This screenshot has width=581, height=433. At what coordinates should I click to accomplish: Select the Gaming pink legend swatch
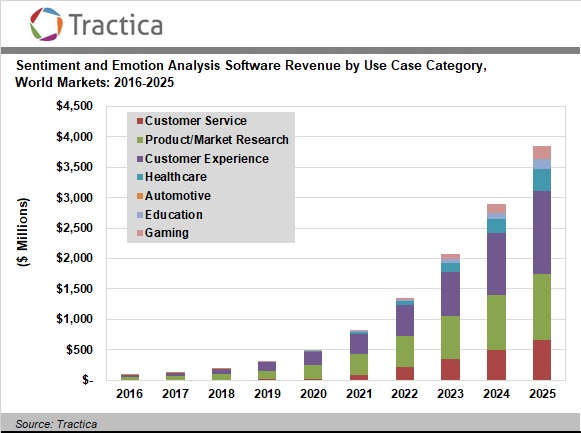tap(140, 233)
